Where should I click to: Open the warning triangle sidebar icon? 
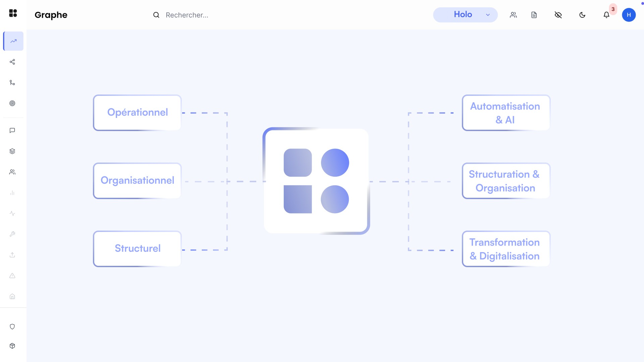(x=12, y=276)
